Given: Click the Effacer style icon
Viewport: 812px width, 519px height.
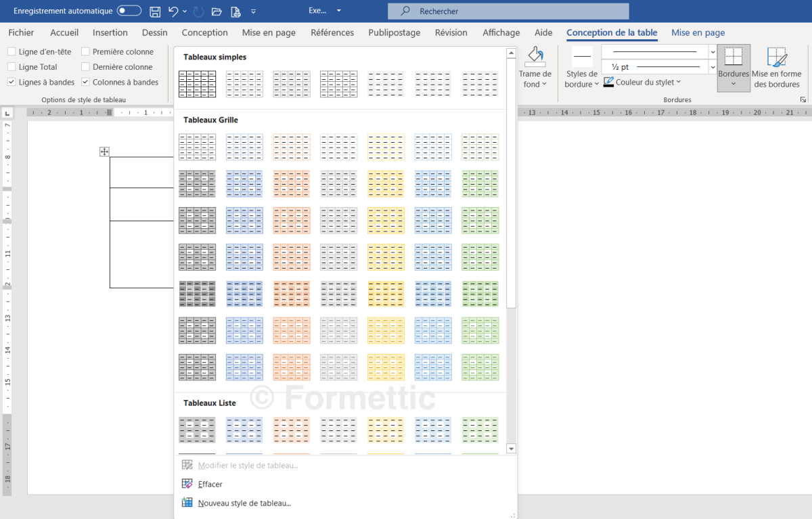Looking at the screenshot, I should [x=187, y=484].
